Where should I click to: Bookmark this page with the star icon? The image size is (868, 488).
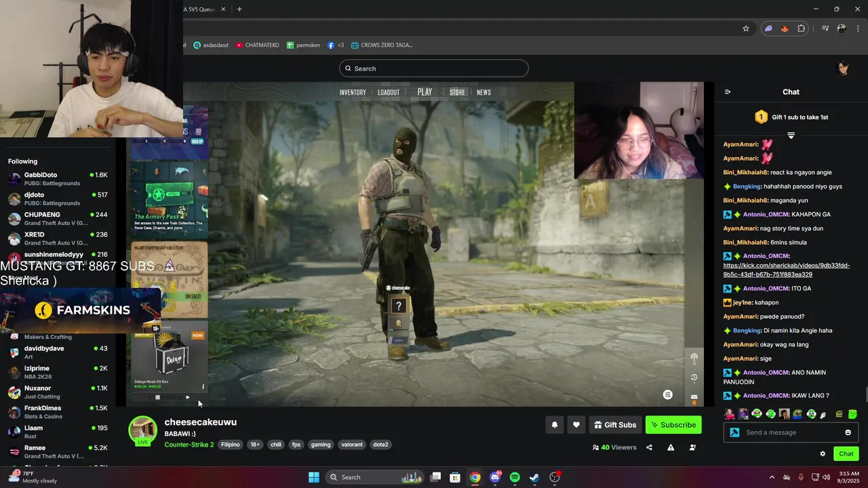(746, 28)
